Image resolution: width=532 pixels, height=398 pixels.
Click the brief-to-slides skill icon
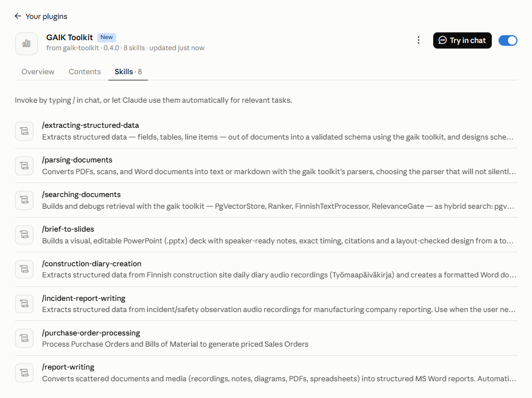(x=25, y=235)
